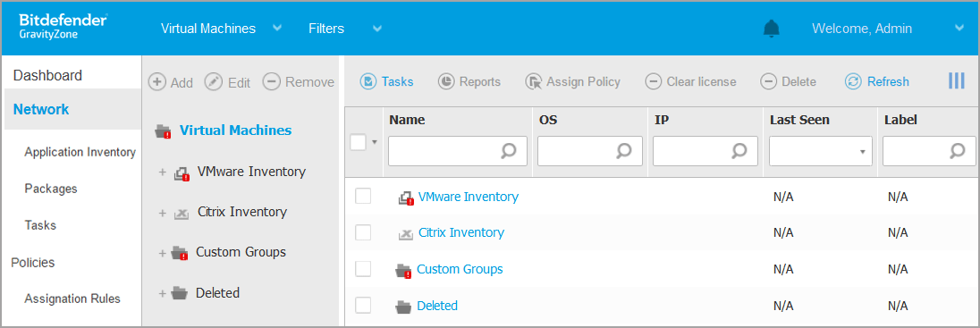980x328 pixels.
Task: Click the Bitdefender GravityZone logo
Action: pyautogui.click(x=63, y=26)
